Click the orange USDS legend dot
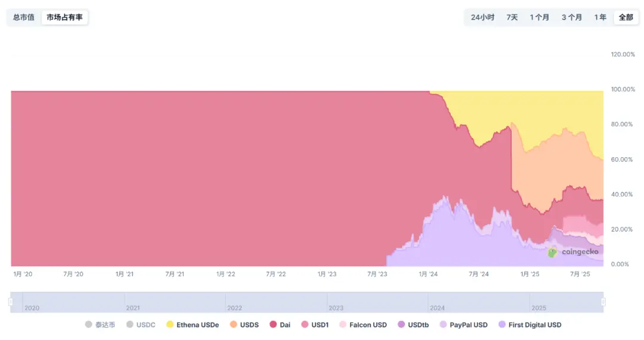Screen dimensions: 644x340 (233, 325)
